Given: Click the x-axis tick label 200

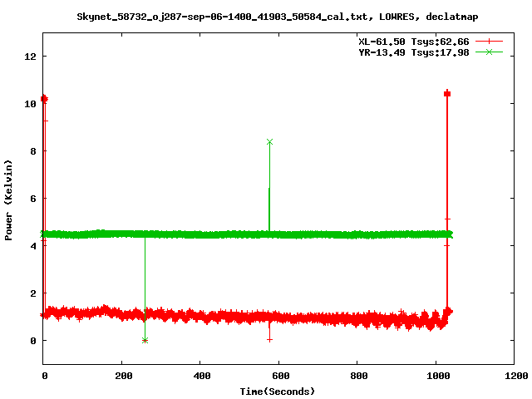Looking at the screenshot, I should (123, 376).
